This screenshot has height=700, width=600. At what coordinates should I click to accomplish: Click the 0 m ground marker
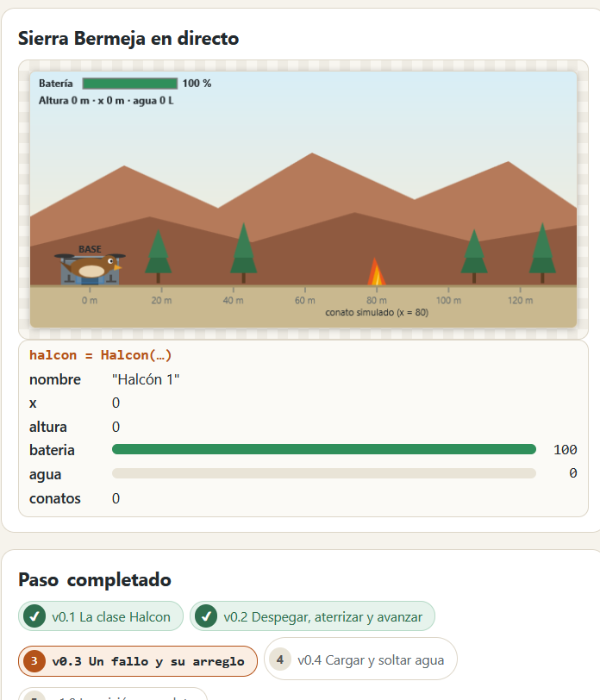click(90, 300)
